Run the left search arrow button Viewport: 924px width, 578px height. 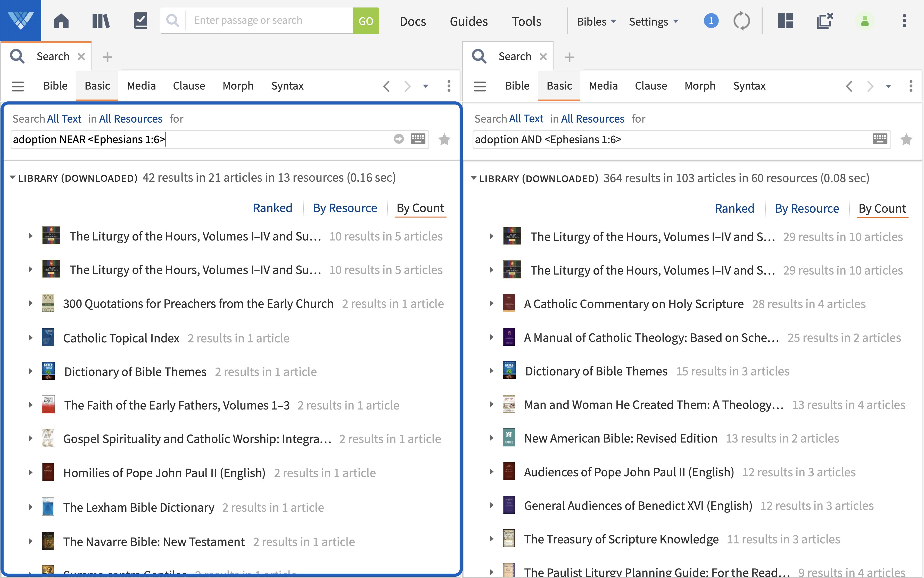pyautogui.click(x=399, y=139)
